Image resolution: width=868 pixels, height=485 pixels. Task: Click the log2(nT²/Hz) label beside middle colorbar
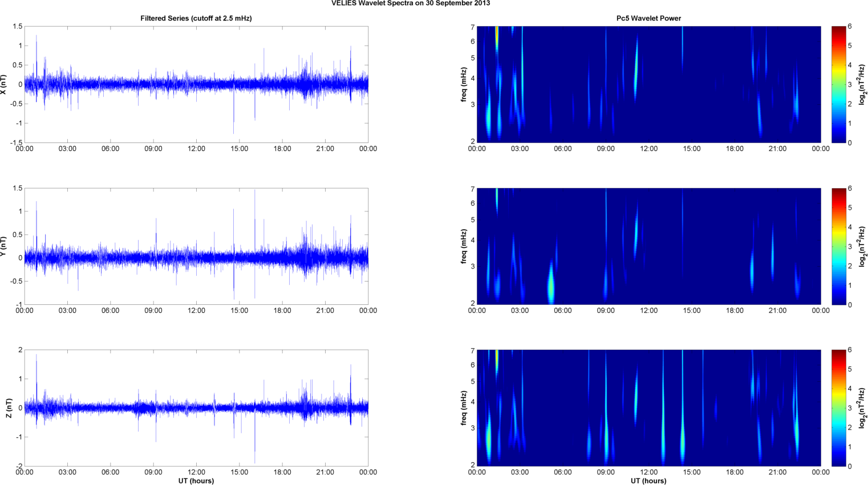pyautogui.click(x=862, y=246)
